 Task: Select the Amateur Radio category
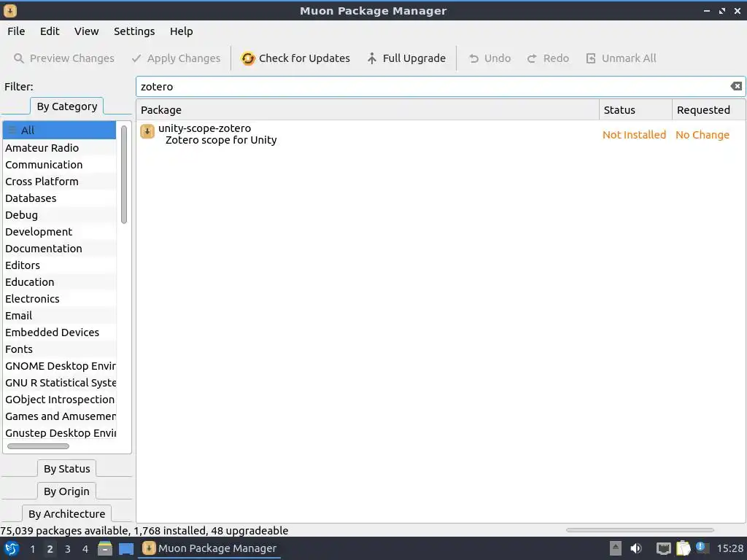[60, 147]
